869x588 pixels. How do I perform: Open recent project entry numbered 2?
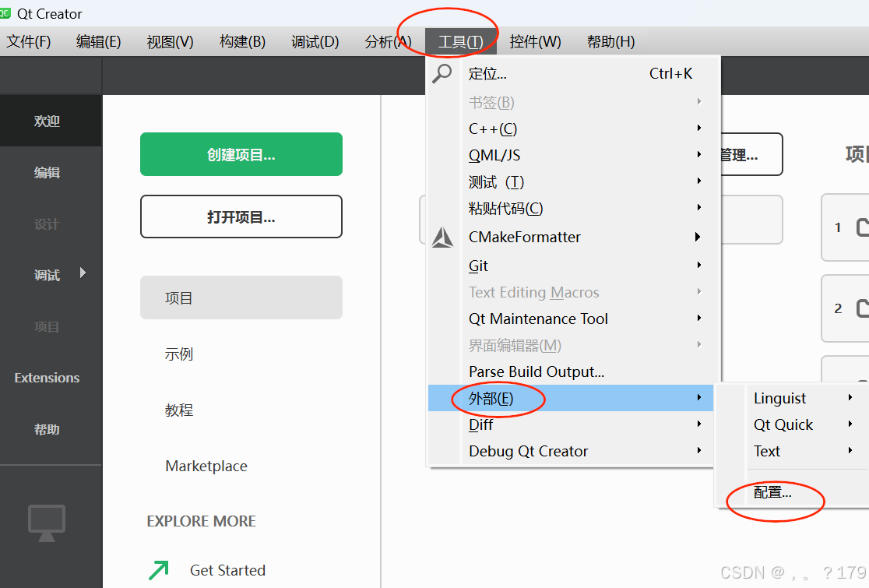pos(845,308)
